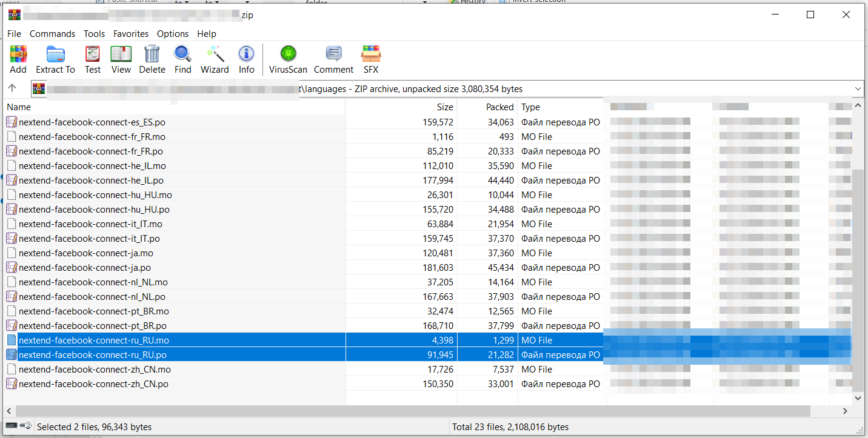
Task: Click the drive icon in status bar
Action: [x=11, y=426]
